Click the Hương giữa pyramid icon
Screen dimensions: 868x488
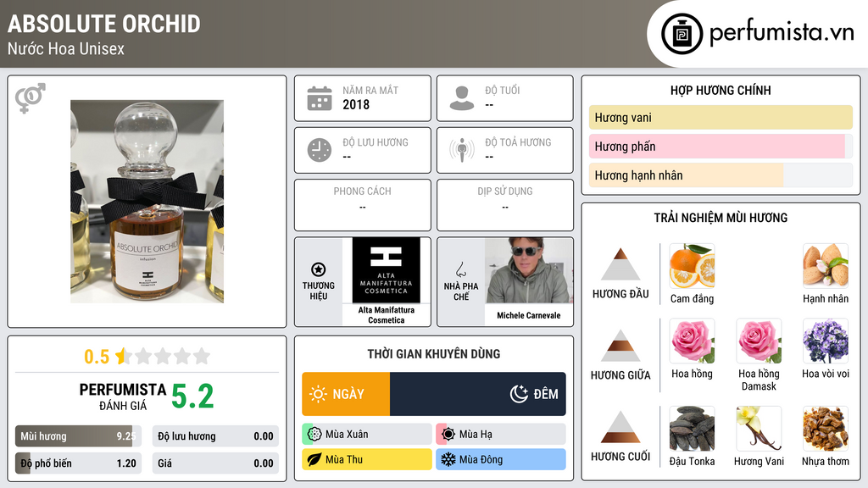tap(620, 346)
